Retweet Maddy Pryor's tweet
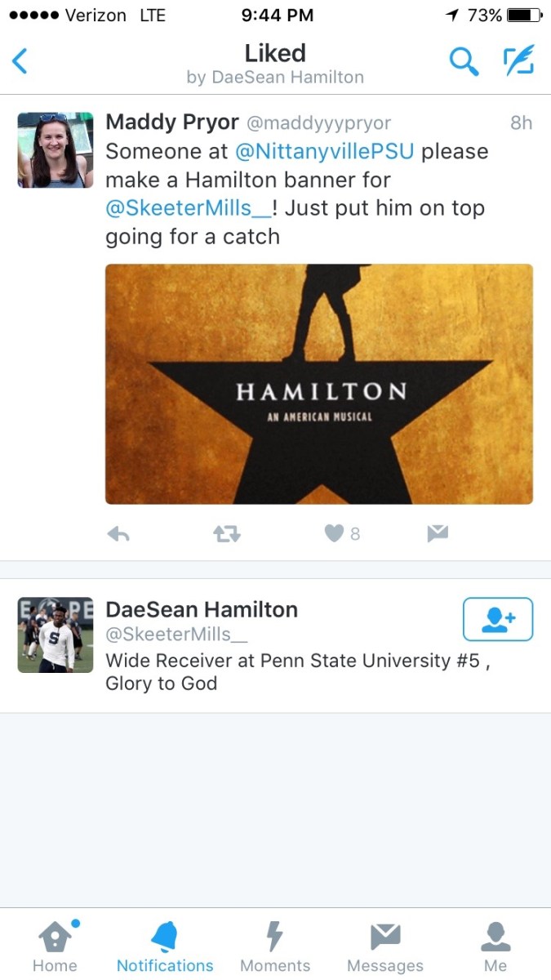 225,534
